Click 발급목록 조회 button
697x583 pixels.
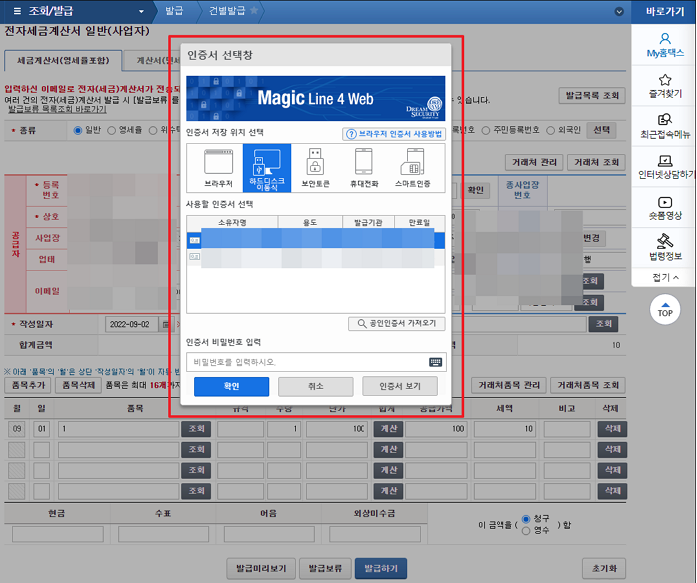click(x=592, y=96)
